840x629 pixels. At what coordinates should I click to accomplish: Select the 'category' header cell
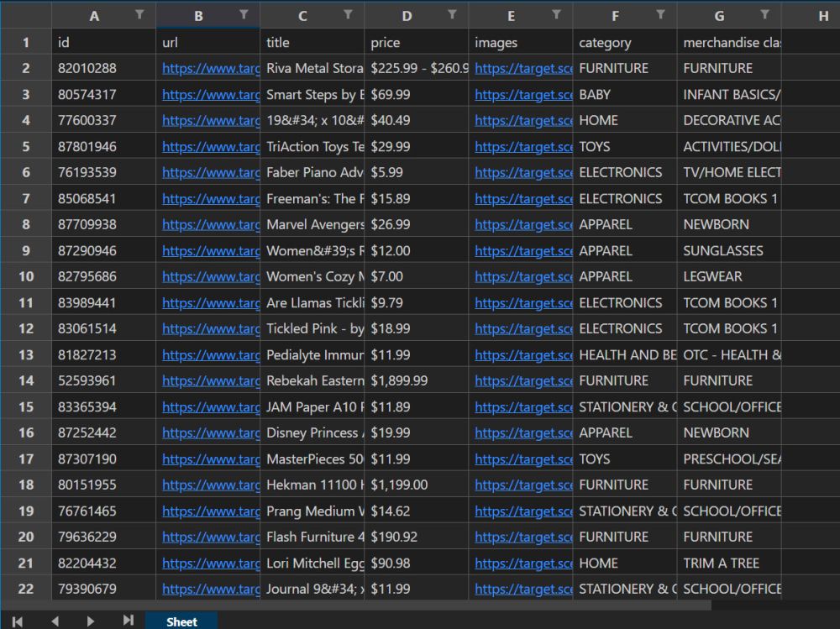click(625, 42)
